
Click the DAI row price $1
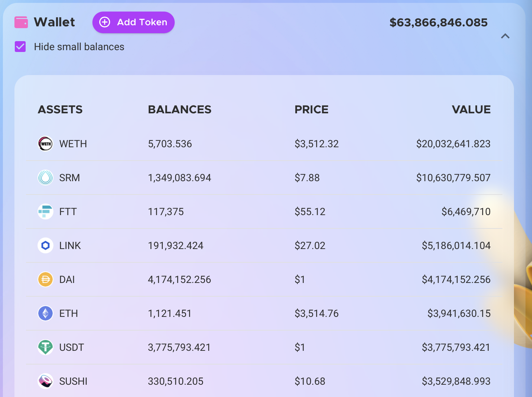[x=300, y=279]
